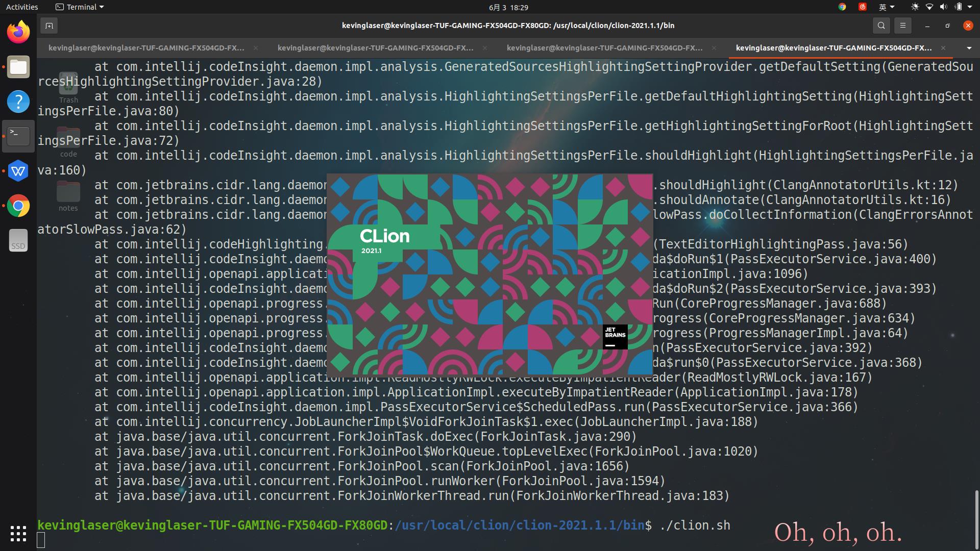The height and width of the screenshot is (551, 980).
Task: Click the Terminal window title text
Action: pos(508,26)
